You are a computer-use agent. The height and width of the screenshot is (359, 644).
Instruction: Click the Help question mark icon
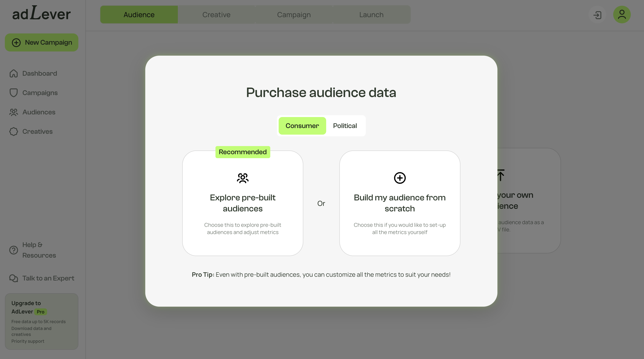pos(13,250)
